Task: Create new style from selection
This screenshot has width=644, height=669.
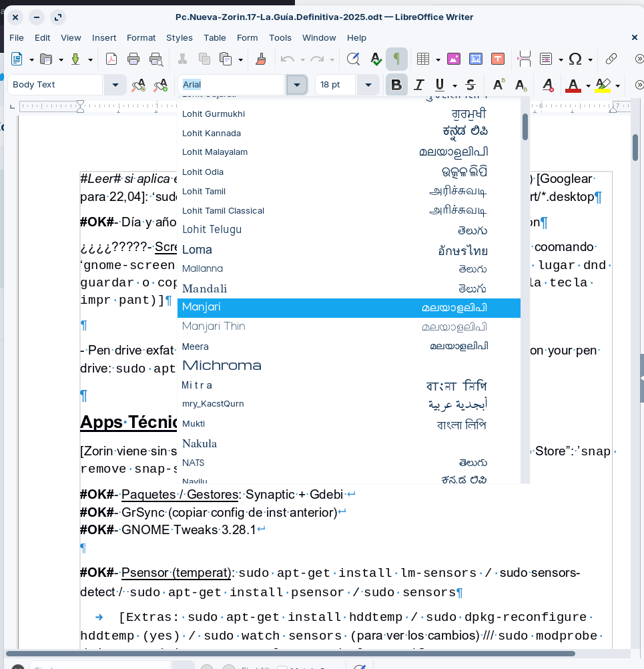Action: tap(161, 85)
